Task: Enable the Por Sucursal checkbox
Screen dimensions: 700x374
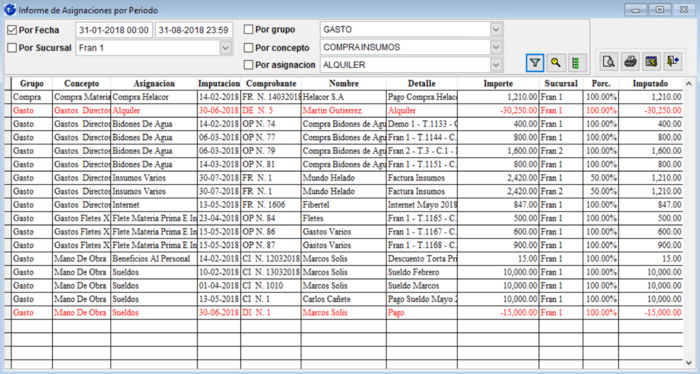Action: coord(12,48)
